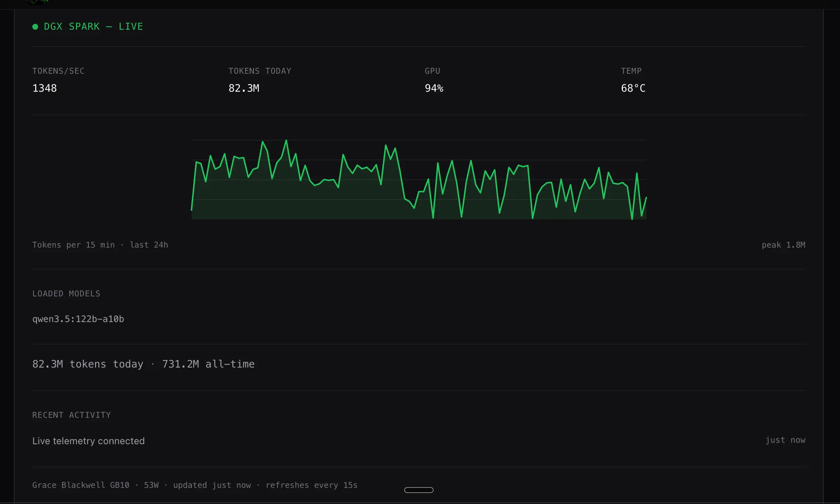The image size is (840, 504).
Task: Click the TOKENS/SEC label
Action: (x=58, y=71)
